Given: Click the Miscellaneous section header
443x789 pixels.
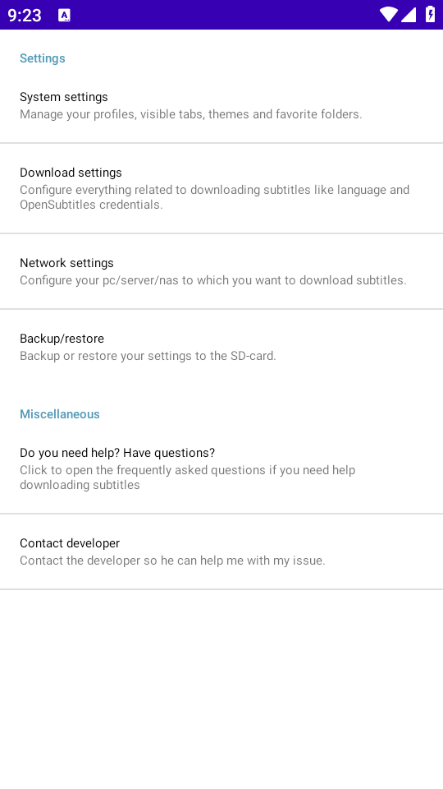Looking at the screenshot, I should [59, 414].
